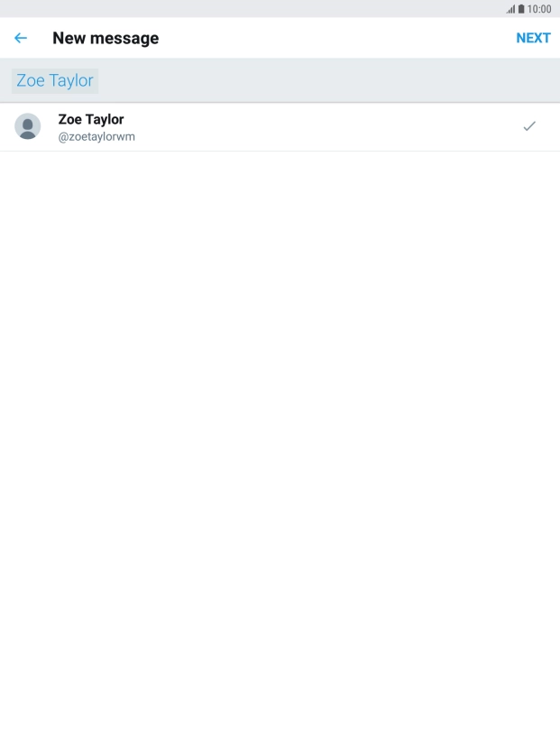The height and width of the screenshot is (747, 560).
Task: Click the gray person silhouette icon
Action: tap(28, 126)
